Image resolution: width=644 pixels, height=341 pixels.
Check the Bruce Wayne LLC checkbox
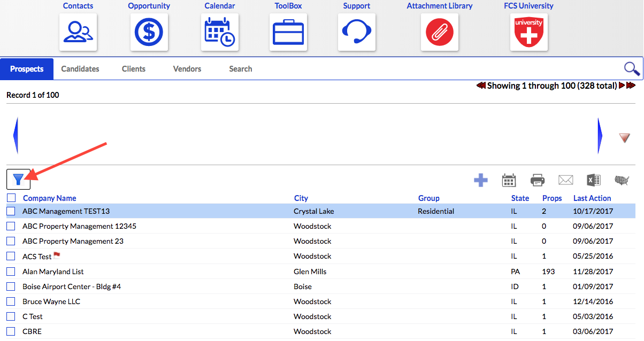pos(11,301)
